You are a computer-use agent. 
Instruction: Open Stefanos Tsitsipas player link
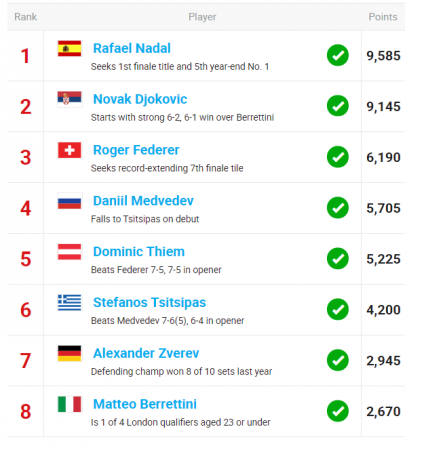pos(150,303)
